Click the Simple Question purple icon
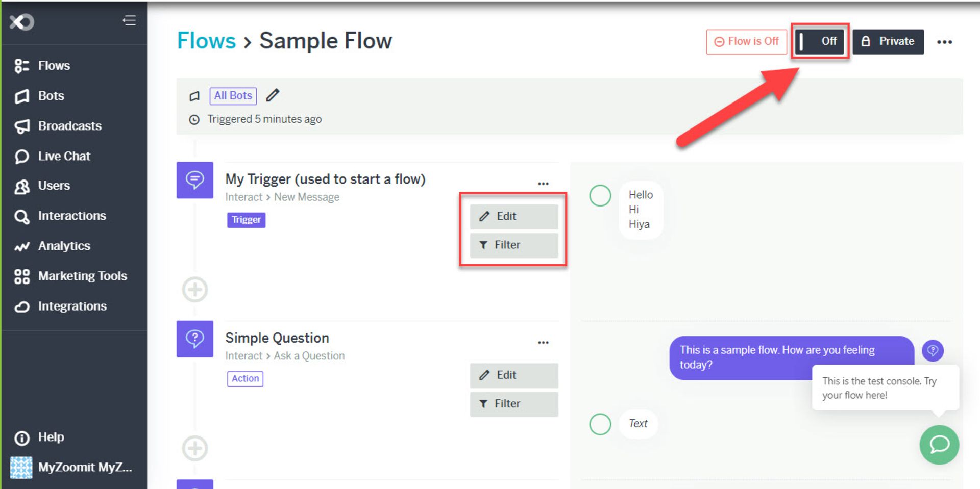This screenshot has height=489, width=980. (194, 339)
